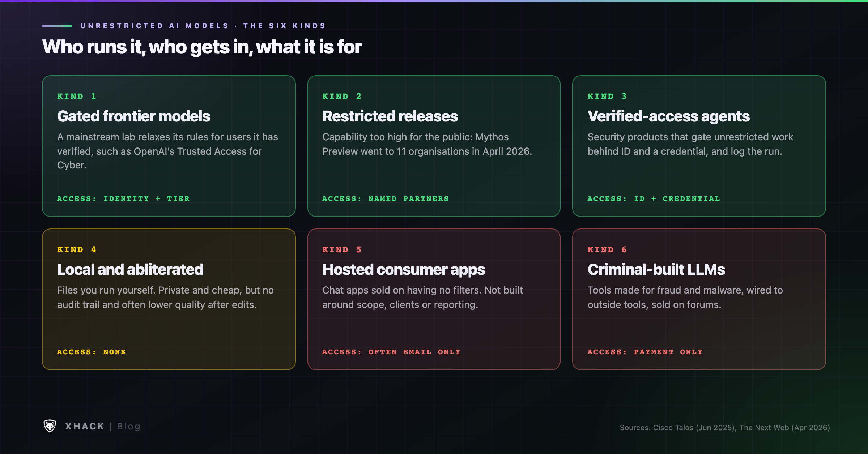Click the 'Gated frontier models' card title
Image resolution: width=868 pixels, height=454 pixels.
pyautogui.click(x=133, y=116)
